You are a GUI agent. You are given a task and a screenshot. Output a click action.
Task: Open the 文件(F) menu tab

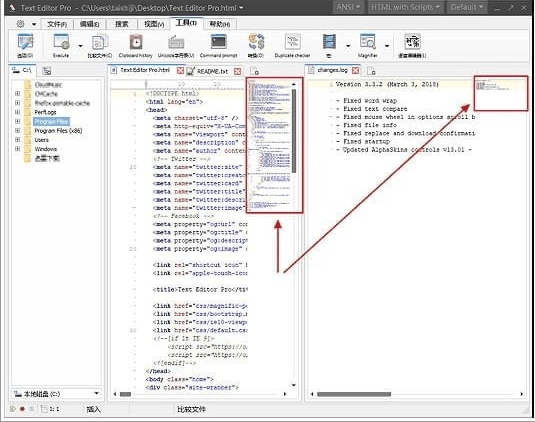57,24
